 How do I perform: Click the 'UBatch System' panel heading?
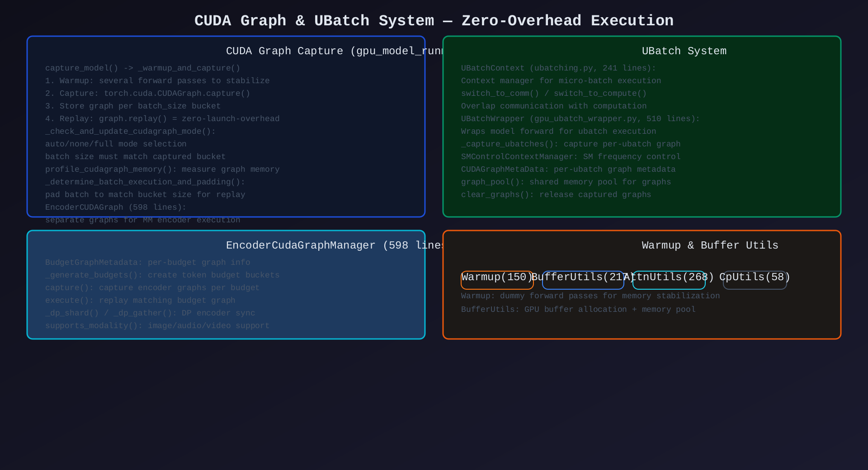pos(684,51)
